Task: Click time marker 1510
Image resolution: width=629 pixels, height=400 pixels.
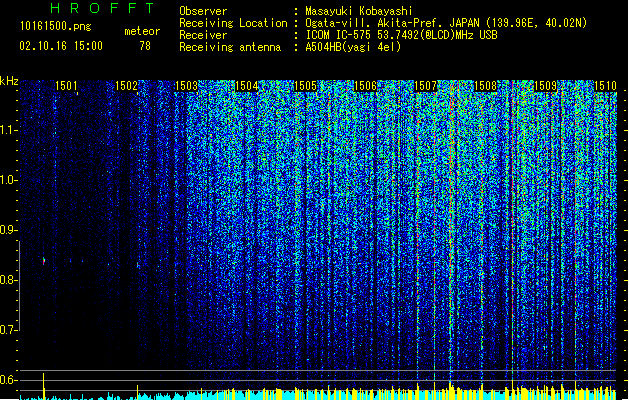Action: click(x=605, y=86)
